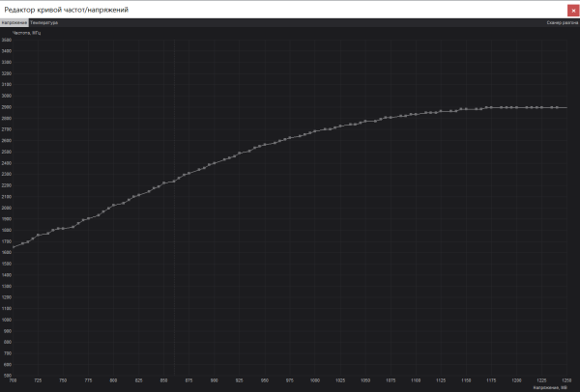The image size is (580, 392).
Task: Select the leftmost curve point at 700 mV
Action: point(13,247)
